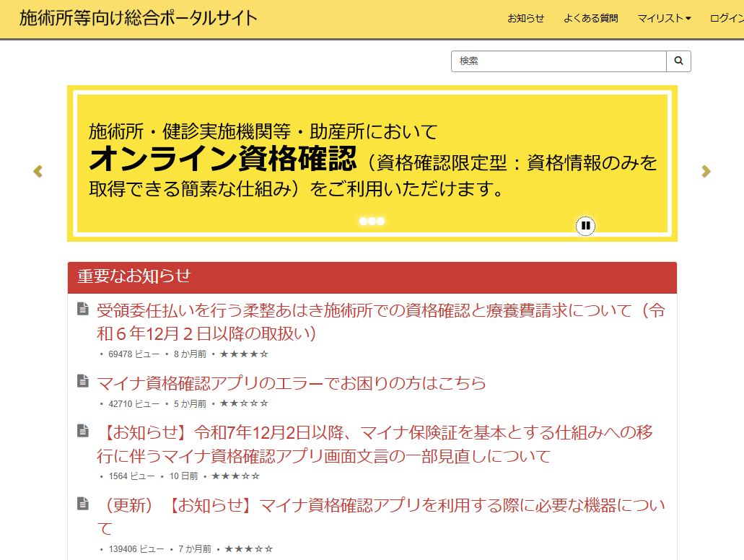744x560 pixels.
Task: Select the first carousel indicator dot
Action: (x=364, y=222)
